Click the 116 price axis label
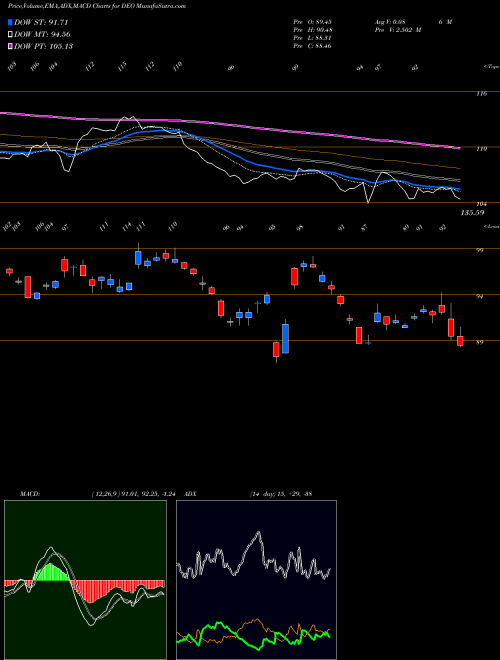 (x=482, y=93)
